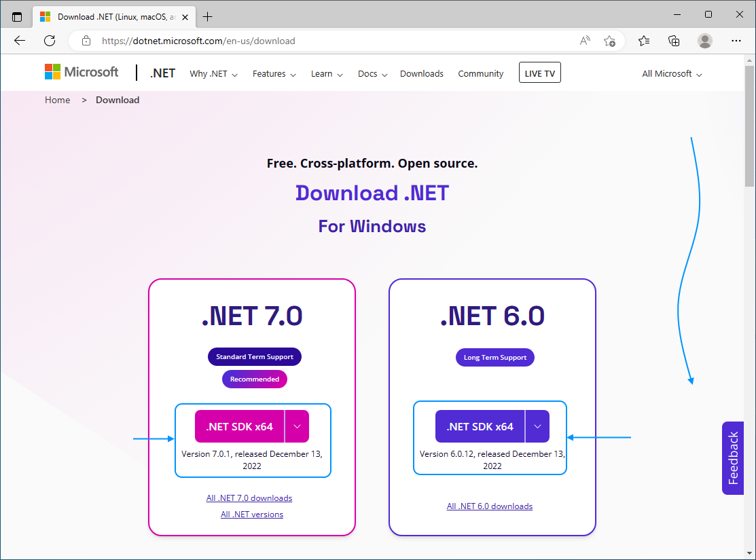Open a new tab with plus icon
756x560 pixels.
tap(207, 17)
